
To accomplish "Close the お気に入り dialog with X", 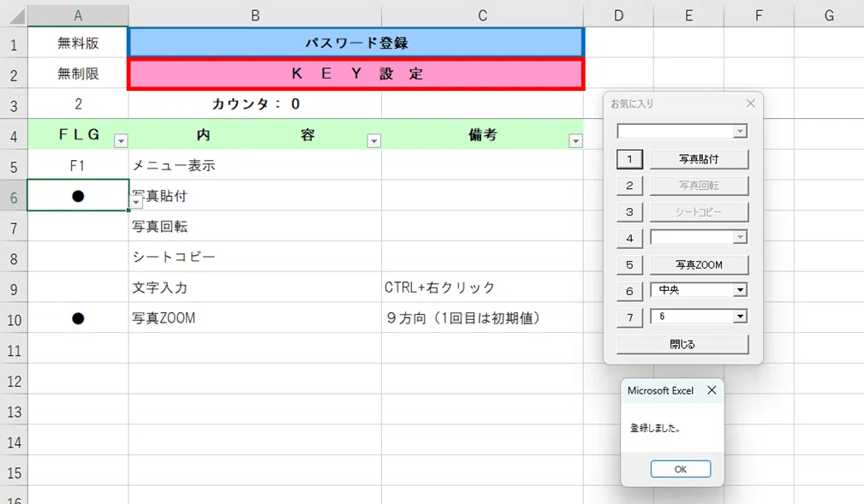I will click(750, 104).
